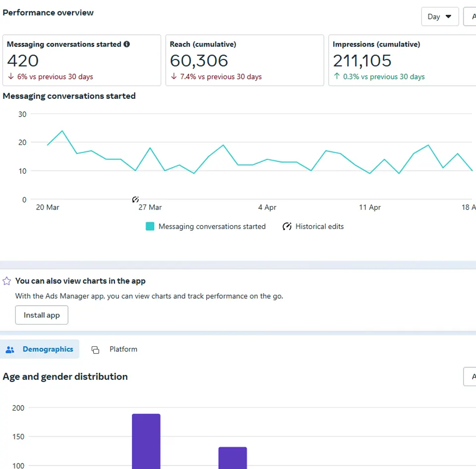Click the Historical edits legend icon

(x=287, y=227)
